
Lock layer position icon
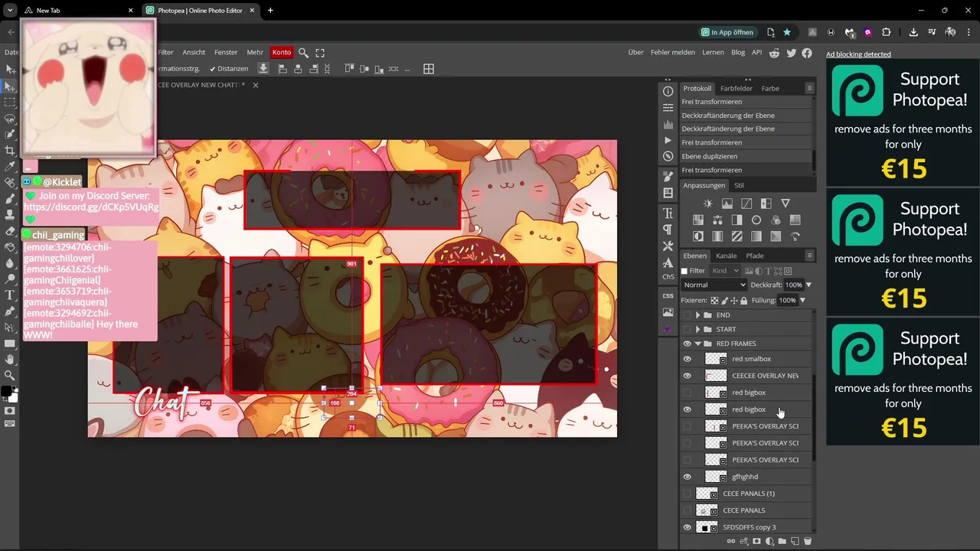tap(734, 301)
